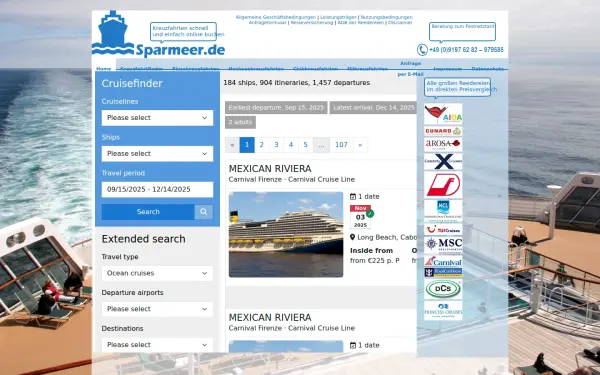Open the Princess Cruises logo
Image resolution: width=600 pixels, height=375 pixels.
pos(443,310)
